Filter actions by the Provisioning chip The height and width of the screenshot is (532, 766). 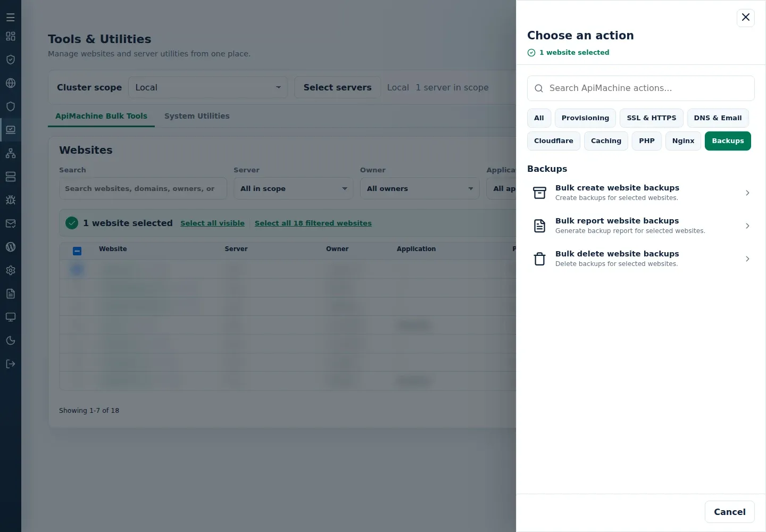coord(585,118)
